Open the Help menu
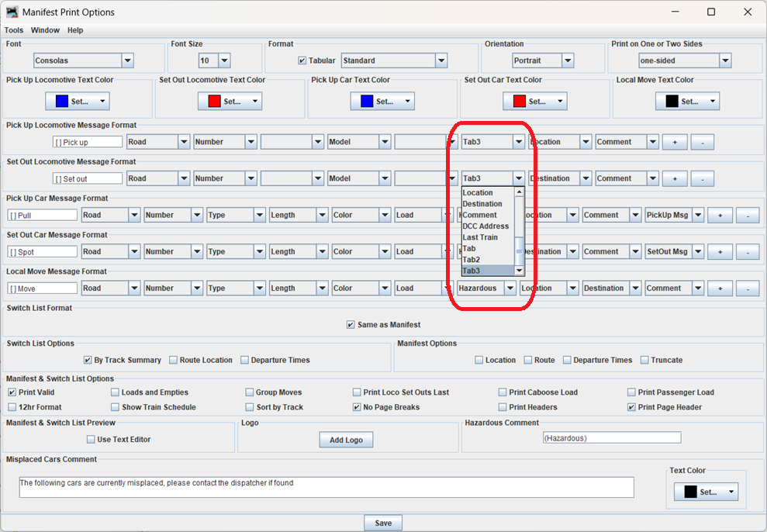 click(75, 30)
